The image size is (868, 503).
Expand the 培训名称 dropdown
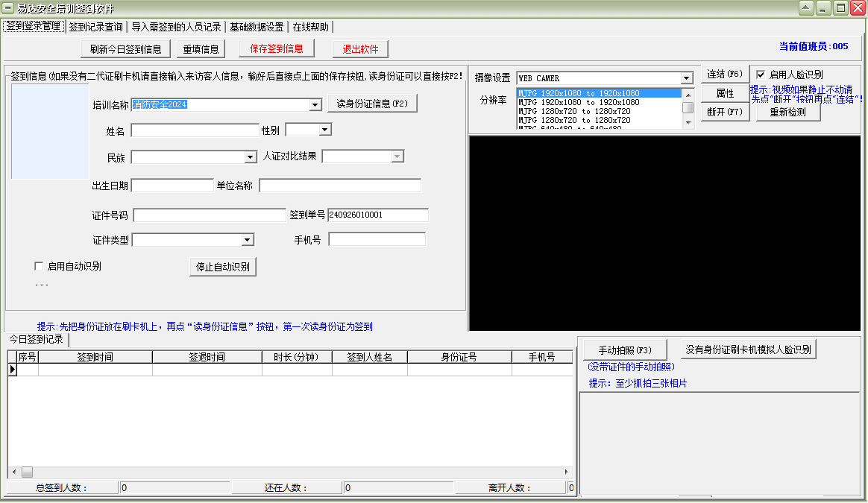point(315,105)
